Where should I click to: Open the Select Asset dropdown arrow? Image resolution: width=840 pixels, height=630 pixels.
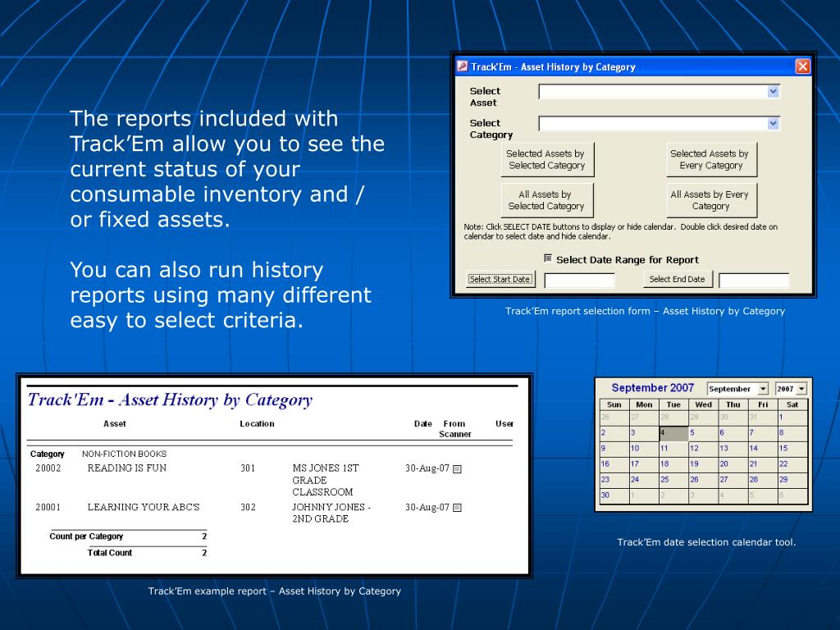(773, 92)
